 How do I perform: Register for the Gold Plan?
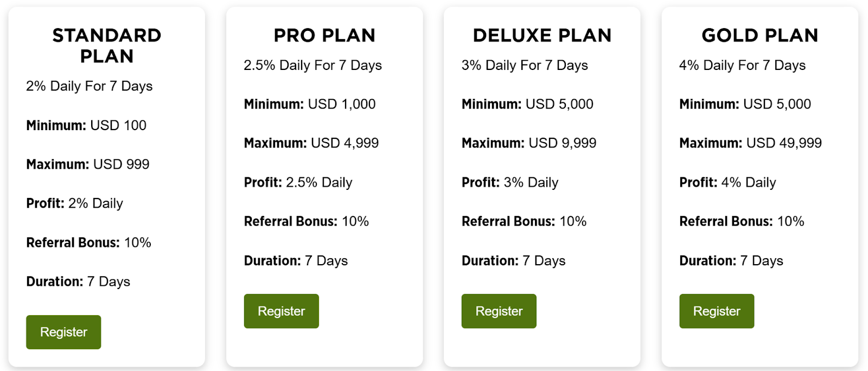pyautogui.click(x=716, y=311)
